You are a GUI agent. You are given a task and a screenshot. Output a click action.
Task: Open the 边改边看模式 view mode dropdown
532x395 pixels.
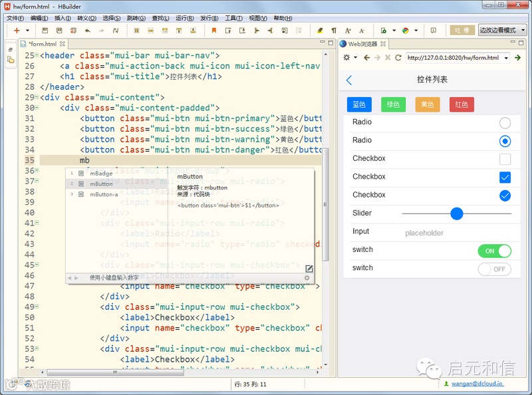(502, 31)
